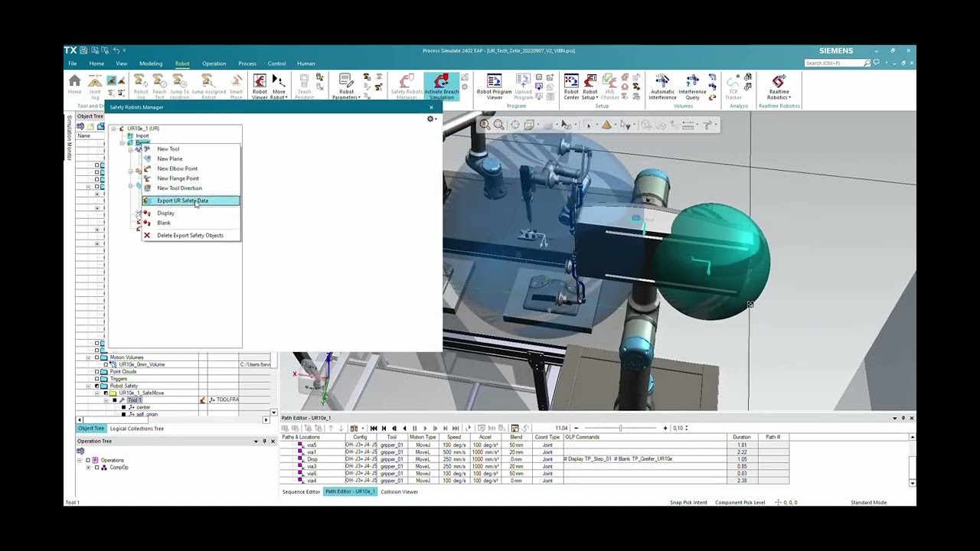Choose New Flange Point menu entry
This screenshot has width=980, height=551.
[x=191, y=178]
